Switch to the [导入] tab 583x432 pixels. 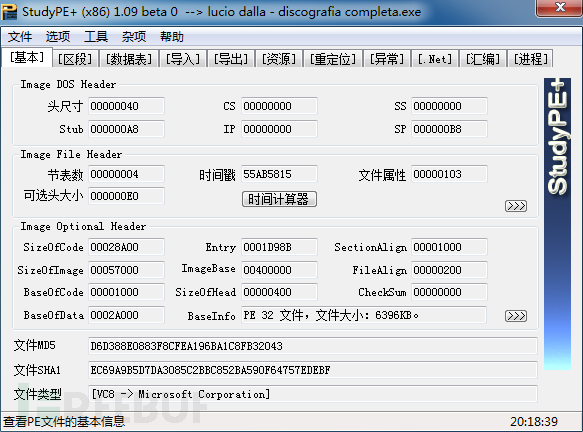pos(183,59)
